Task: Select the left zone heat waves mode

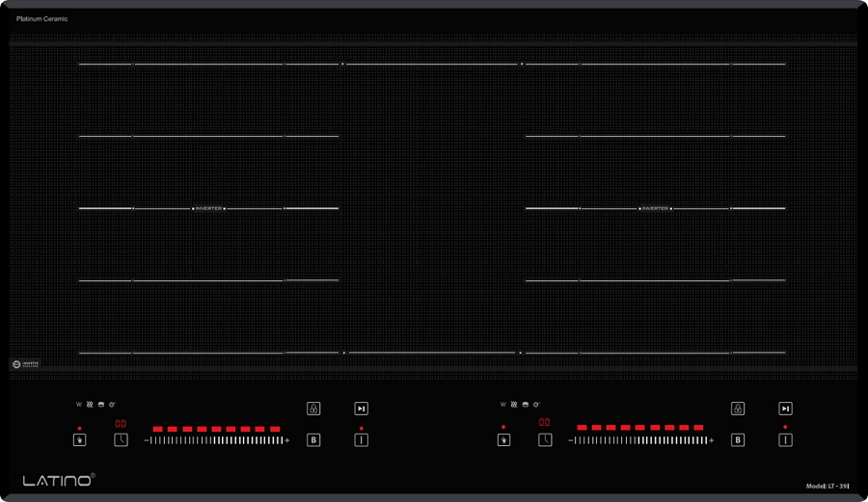Action: coord(90,405)
